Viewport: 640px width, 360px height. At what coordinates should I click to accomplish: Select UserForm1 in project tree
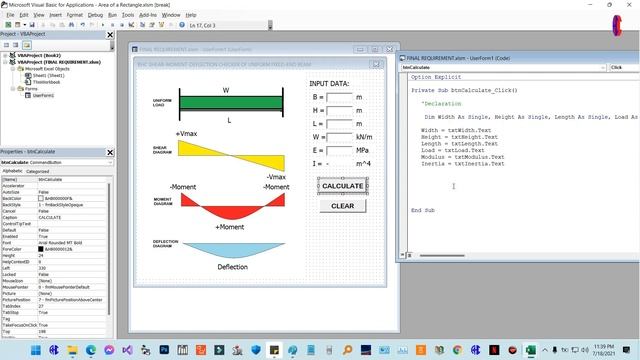coord(43,96)
